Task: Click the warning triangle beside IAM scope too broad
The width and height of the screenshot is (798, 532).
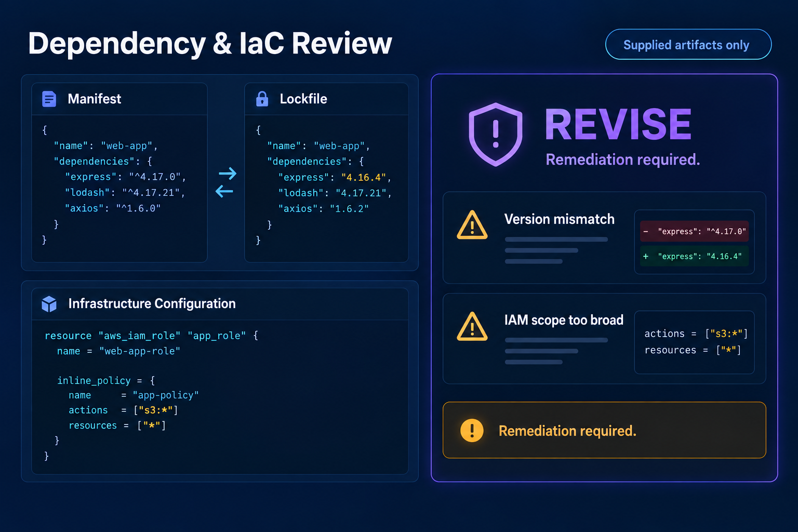Action: click(x=472, y=326)
